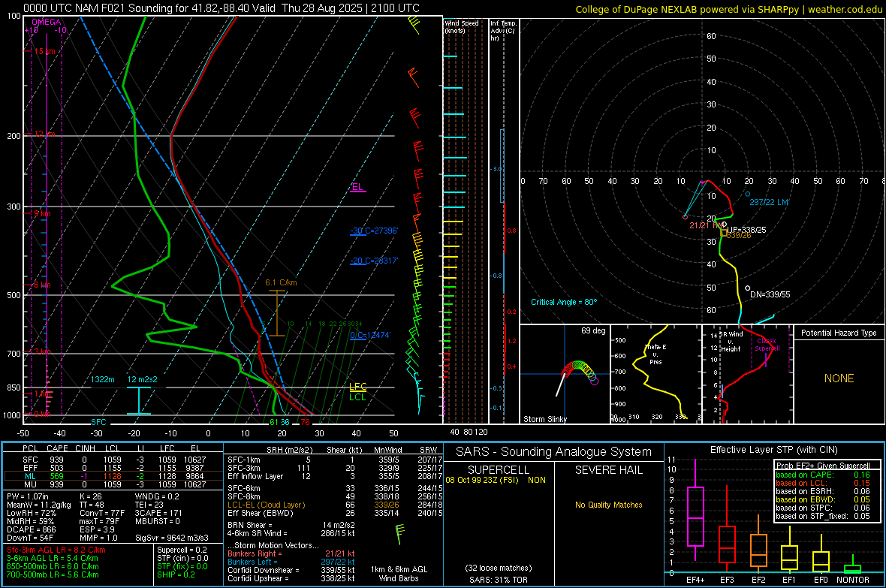Click '700-500mb LR = 5.6 C/km'
Screen dimensions: 886x588
[53, 574]
